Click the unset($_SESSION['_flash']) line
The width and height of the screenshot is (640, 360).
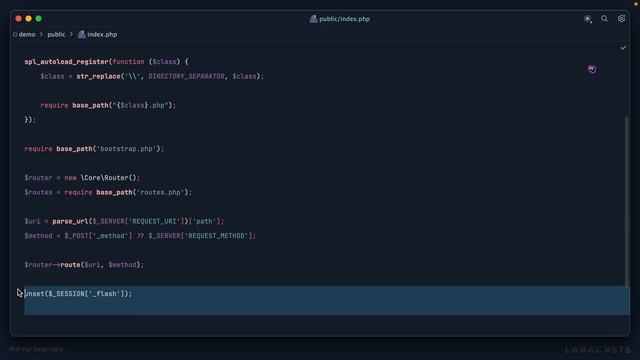coord(78,293)
